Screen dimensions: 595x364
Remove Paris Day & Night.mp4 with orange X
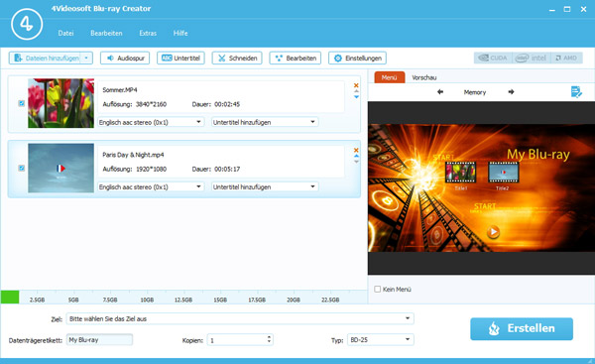[x=356, y=151]
